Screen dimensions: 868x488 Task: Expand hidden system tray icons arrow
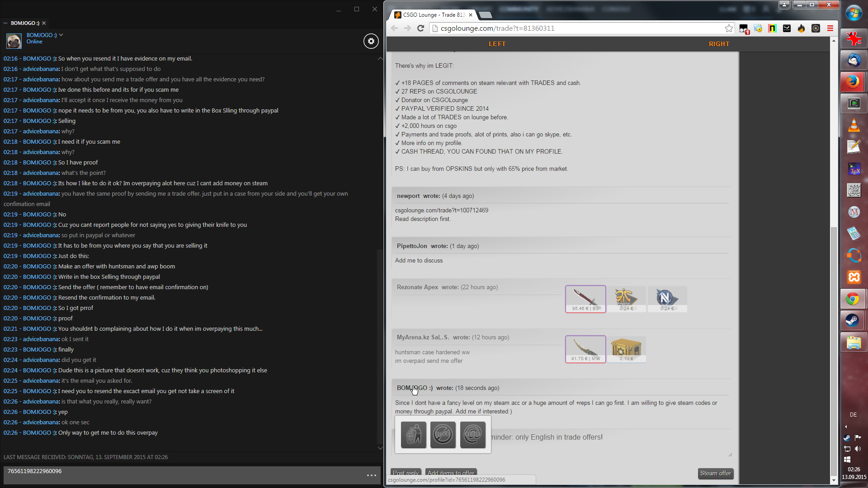point(846,427)
